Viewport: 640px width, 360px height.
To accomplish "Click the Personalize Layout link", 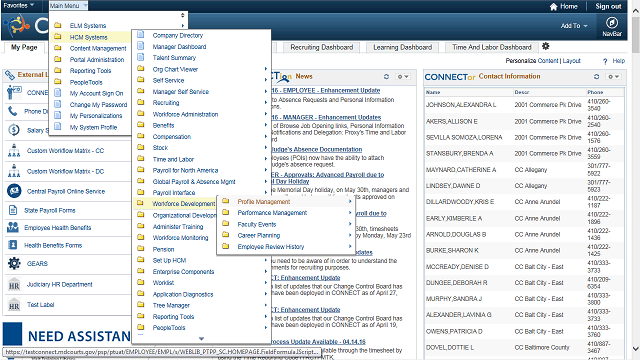I will pyautogui.click(x=571, y=61).
